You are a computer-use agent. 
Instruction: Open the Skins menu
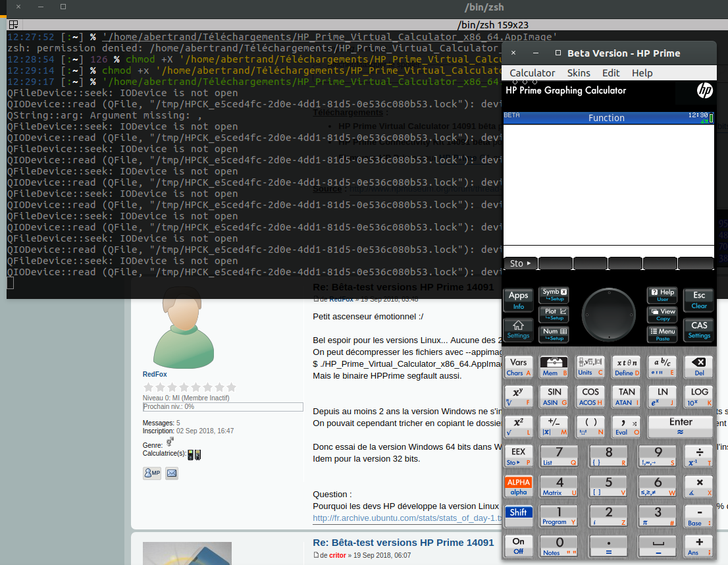pyautogui.click(x=579, y=73)
